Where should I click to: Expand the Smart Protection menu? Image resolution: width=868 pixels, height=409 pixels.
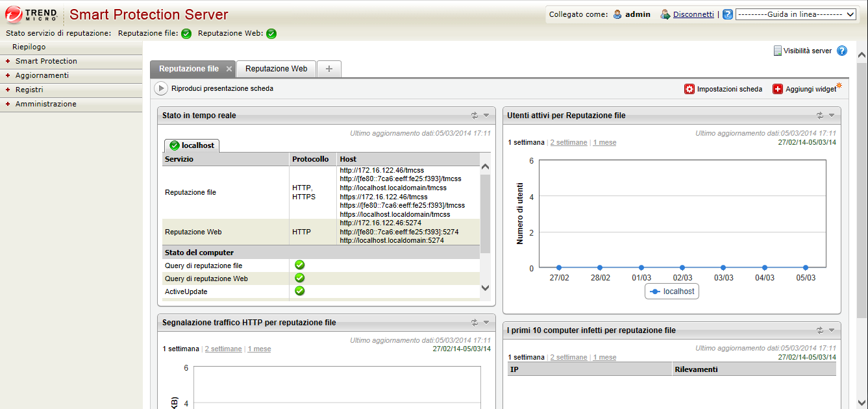pos(45,61)
